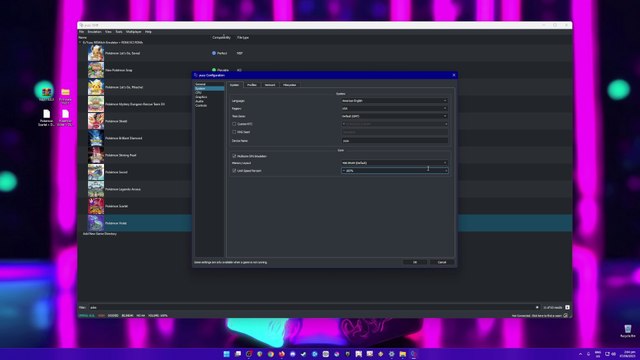
Task: Collapse the ROMs game directory tree row
Action: pyautogui.click(x=80, y=42)
